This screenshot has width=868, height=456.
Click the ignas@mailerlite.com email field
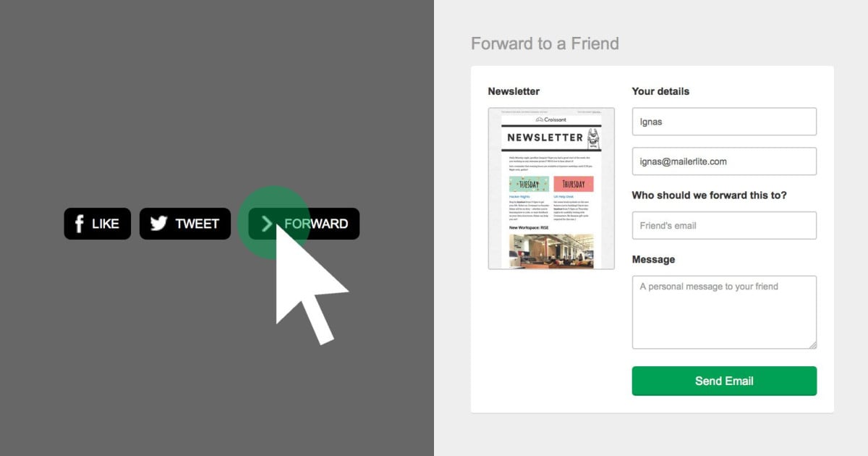click(724, 161)
